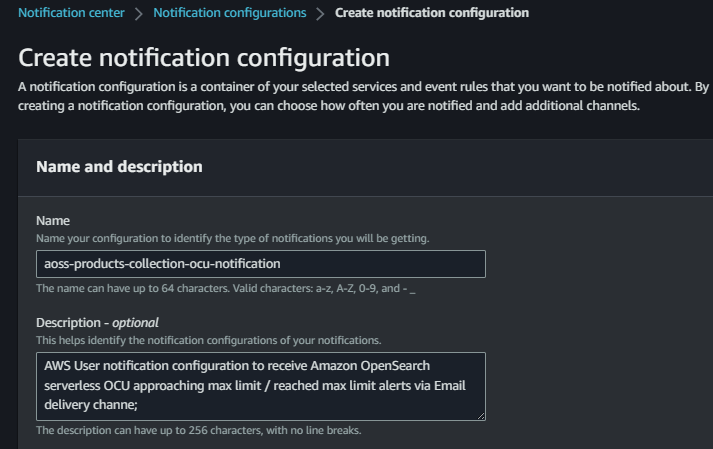Screen dimensions: 713x449
Task: Go to Notification configurations breadcrumb
Action: (229, 13)
